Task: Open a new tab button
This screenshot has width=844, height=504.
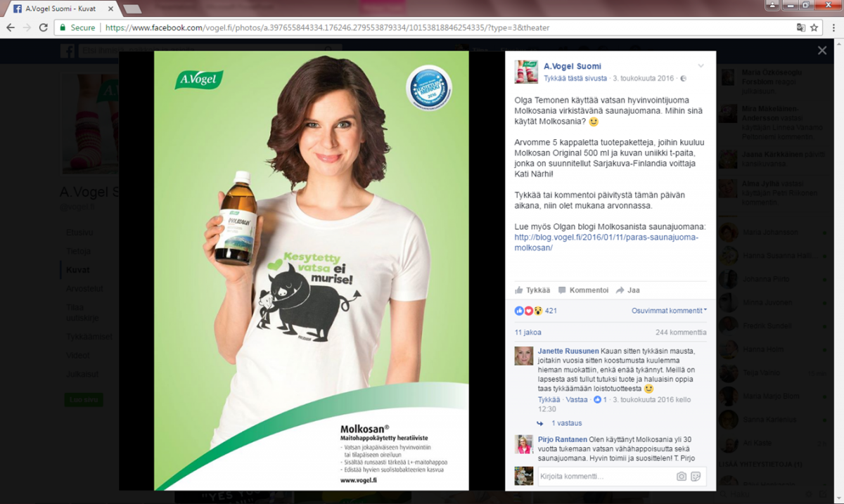Action: pos(132,8)
